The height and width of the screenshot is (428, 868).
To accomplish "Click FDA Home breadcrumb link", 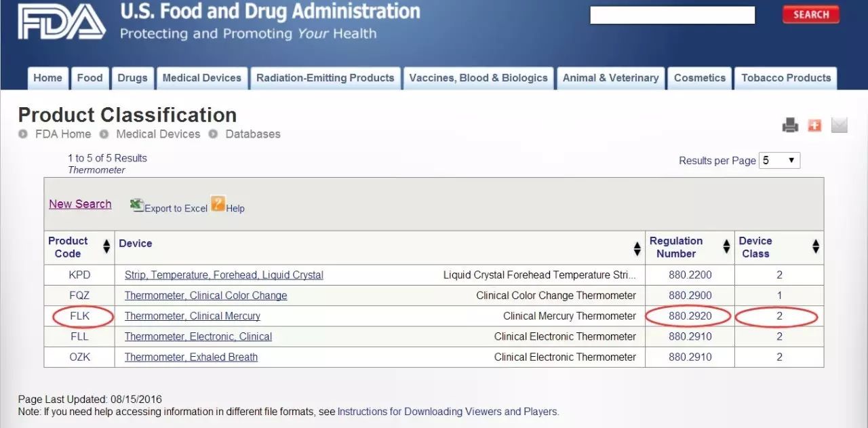I will 63,134.
